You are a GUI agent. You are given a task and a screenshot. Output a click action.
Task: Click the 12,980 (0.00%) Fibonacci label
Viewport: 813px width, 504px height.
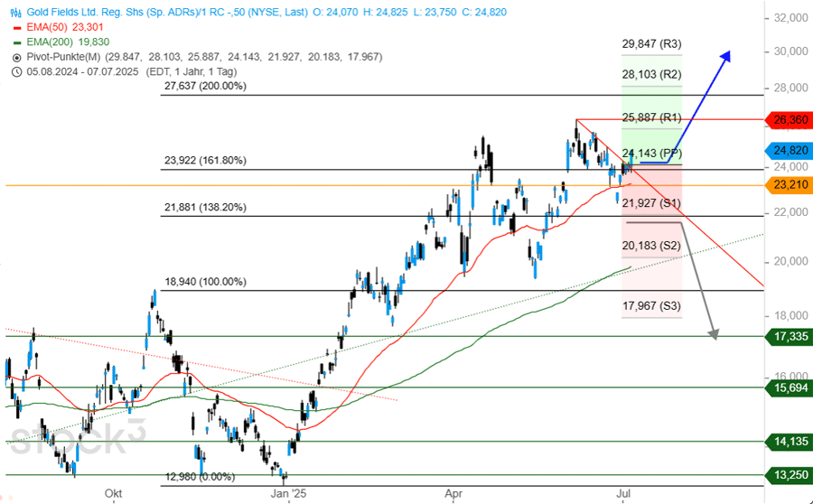pos(201,477)
